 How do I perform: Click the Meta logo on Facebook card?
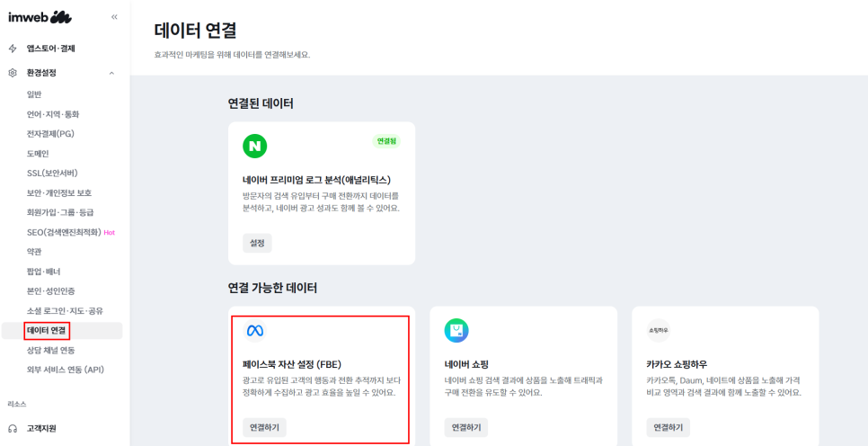[x=254, y=331]
